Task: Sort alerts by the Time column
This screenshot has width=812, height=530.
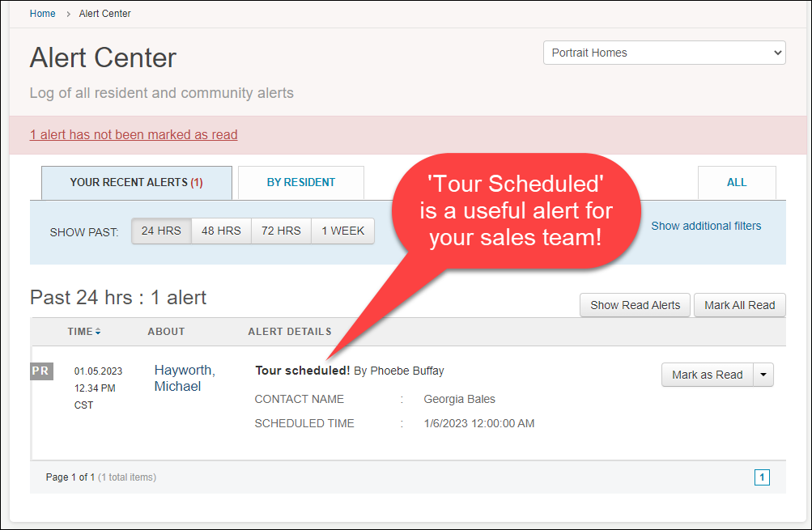Action: pyautogui.click(x=84, y=332)
